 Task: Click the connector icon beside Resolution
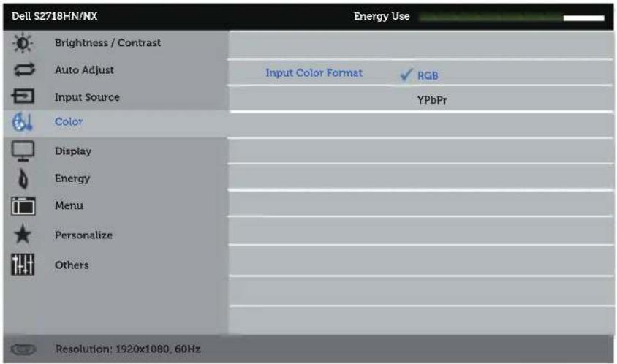tap(23, 349)
